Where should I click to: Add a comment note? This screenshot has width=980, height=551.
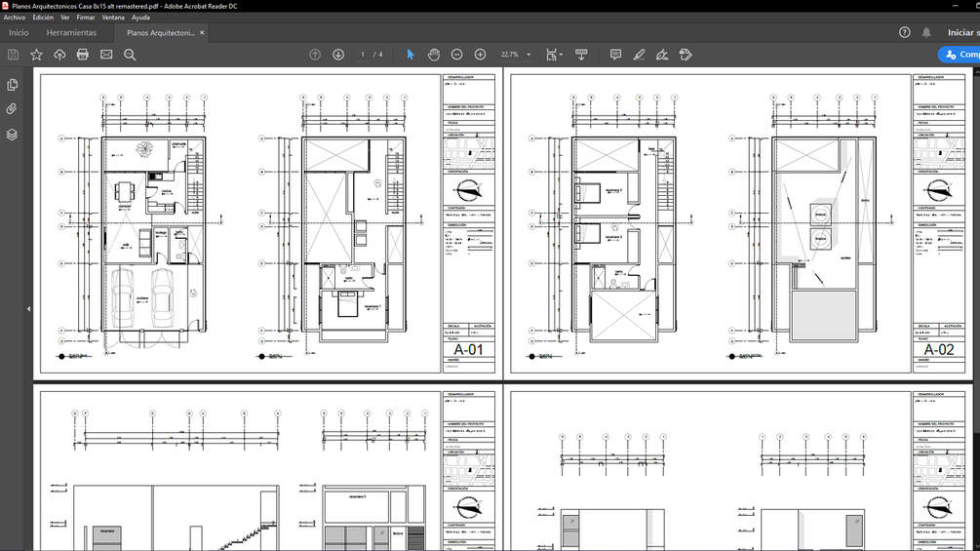pos(615,55)
